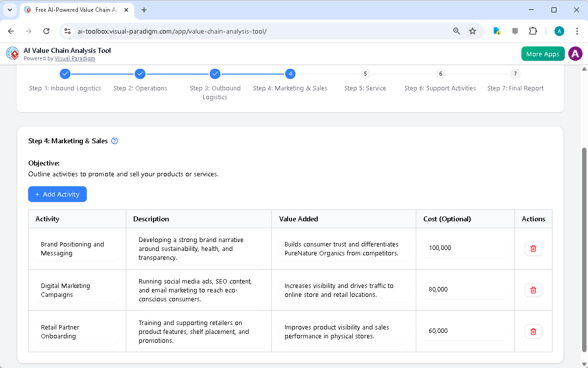The height and width of the screenshot is (368, 588).
Task: Open the Visual Paradigm link
Action: tap(75, 58)
